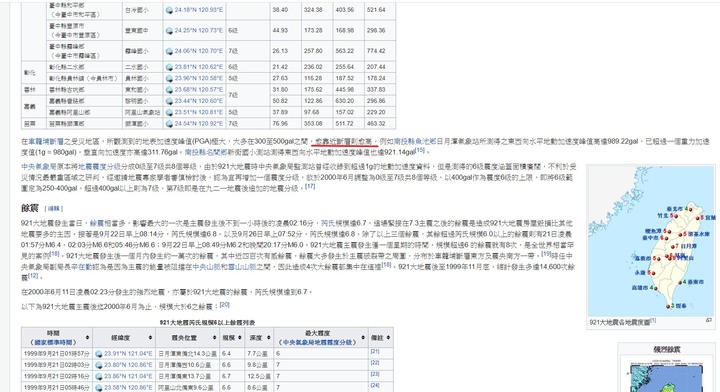Viewport: 720px width, 392px height.
Task: Click globe icon beside 23.51°N 120.81°E
Action: pos(169,112)
